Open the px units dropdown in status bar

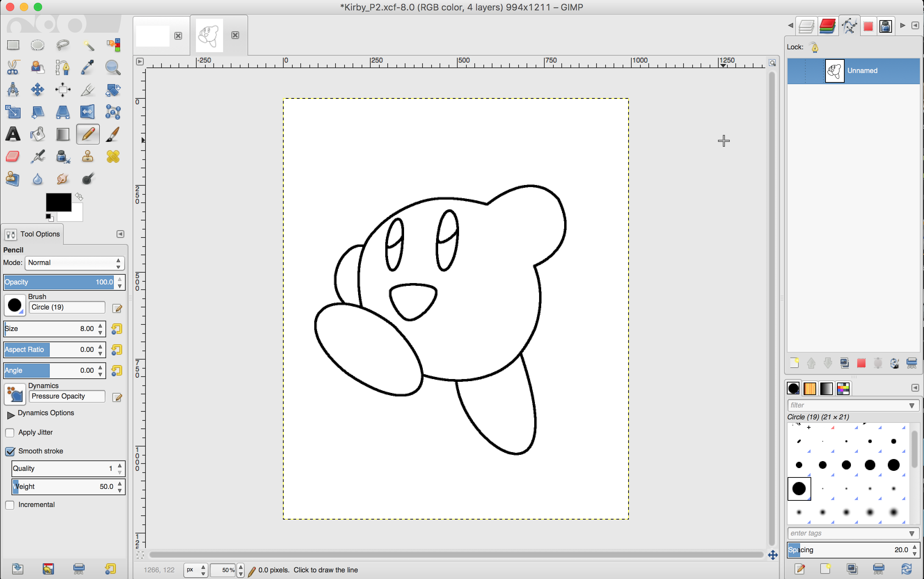(x=196, y=570)
